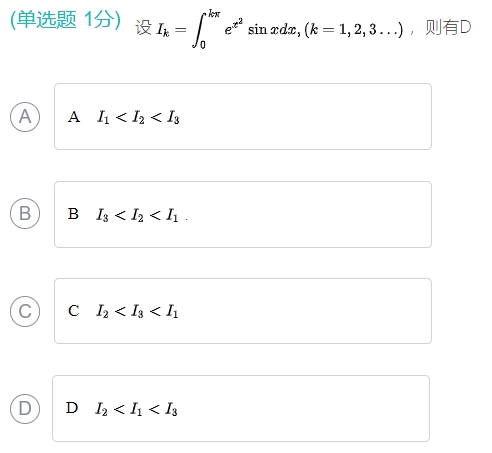Click the formula I3 < I2 < I1

pos(137,215)
